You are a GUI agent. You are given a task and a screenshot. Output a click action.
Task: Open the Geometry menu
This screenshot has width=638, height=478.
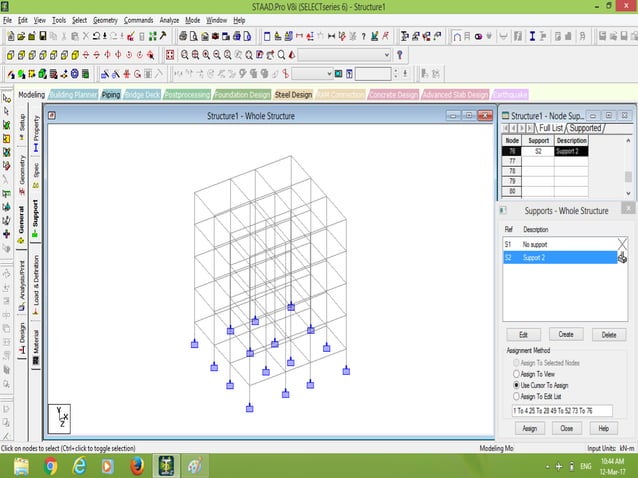coord(105,20)
